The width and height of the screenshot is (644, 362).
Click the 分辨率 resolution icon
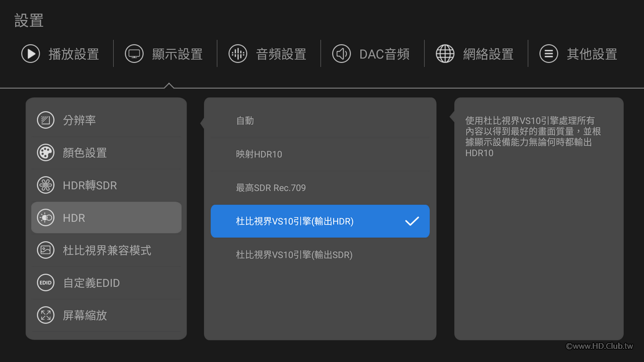pos(46,120)
